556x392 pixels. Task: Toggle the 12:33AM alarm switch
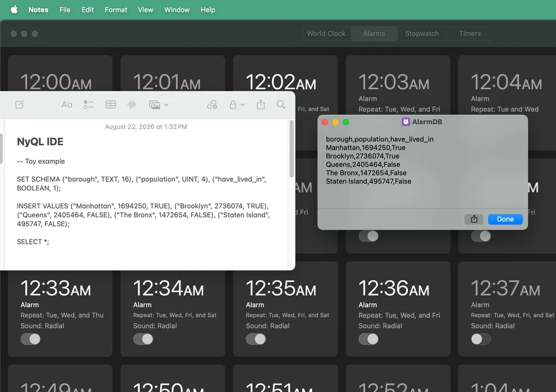tap(31, 339)
